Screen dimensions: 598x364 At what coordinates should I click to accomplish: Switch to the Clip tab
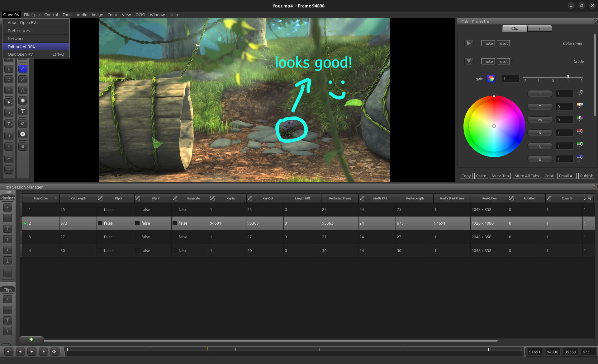[515, 28]
